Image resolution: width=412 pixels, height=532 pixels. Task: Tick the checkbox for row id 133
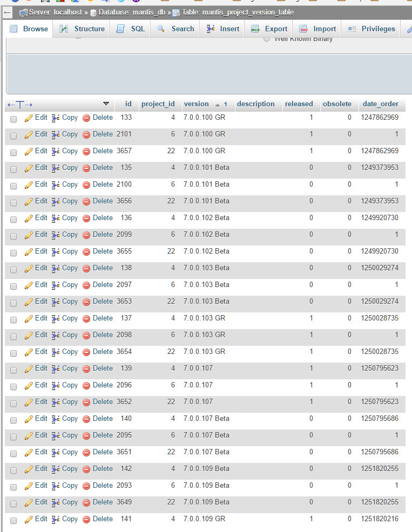[x=13, y=119]
